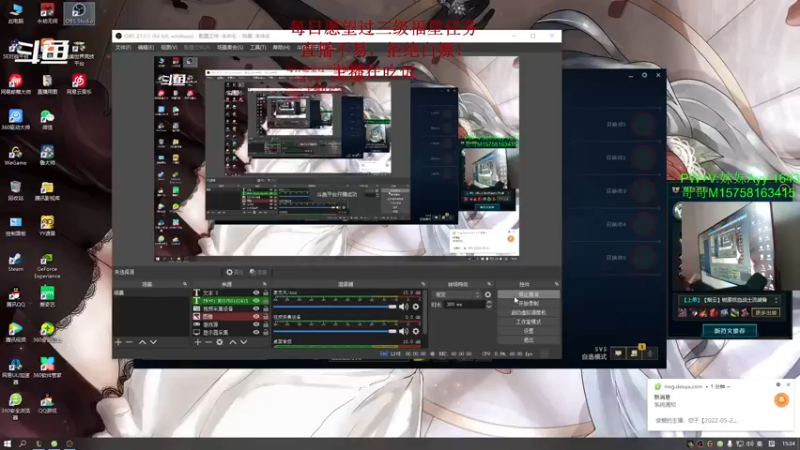Open settings gear in game client window
The height and width of the screenshot is (450, 800).
tap(644, 75)
